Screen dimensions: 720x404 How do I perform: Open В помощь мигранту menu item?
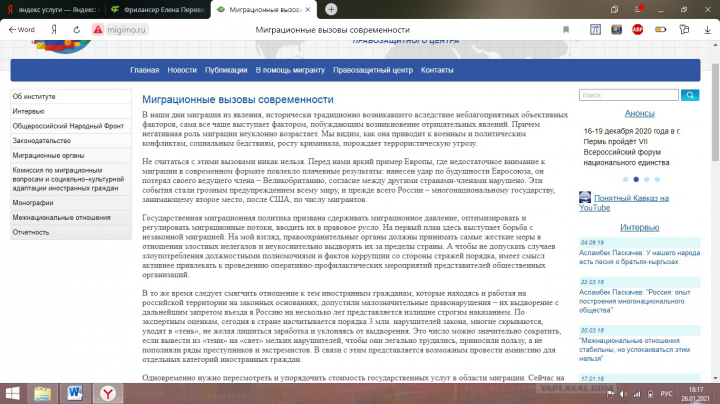pos(290,70)
